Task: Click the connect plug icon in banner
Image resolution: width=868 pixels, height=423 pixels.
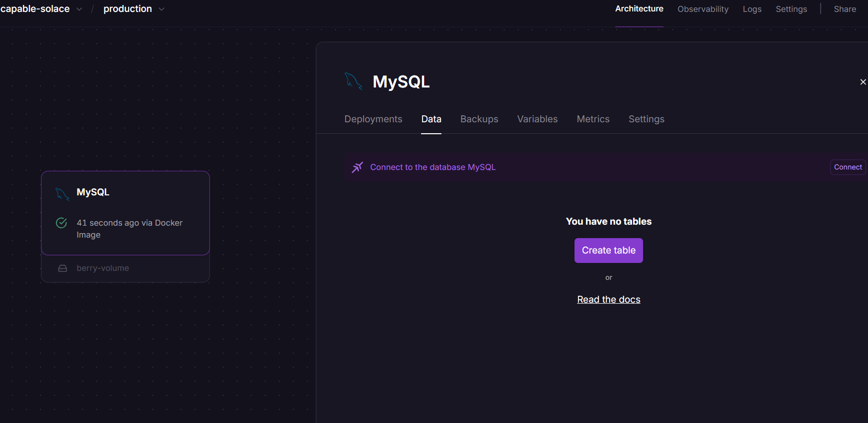Action: [358, 168]
